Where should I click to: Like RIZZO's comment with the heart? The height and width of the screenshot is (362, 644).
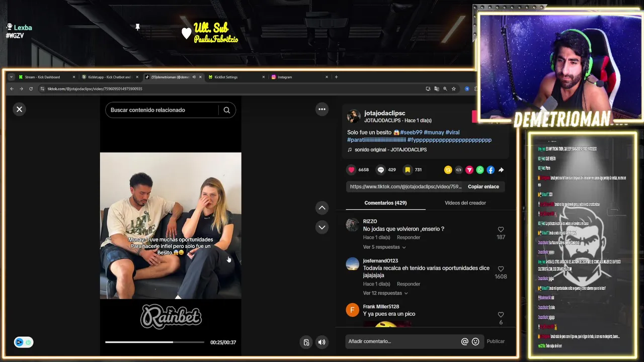pyautogui.click(x=501, y=229)
